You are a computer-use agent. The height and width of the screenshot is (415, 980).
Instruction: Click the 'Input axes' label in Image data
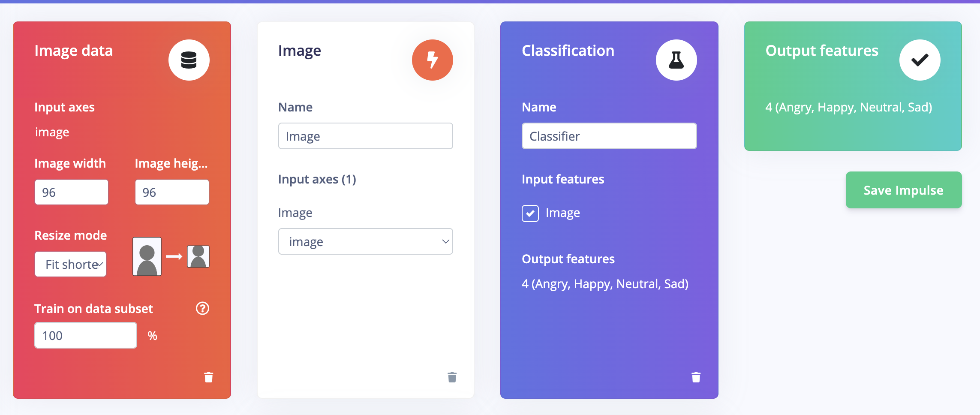[64, 107]
